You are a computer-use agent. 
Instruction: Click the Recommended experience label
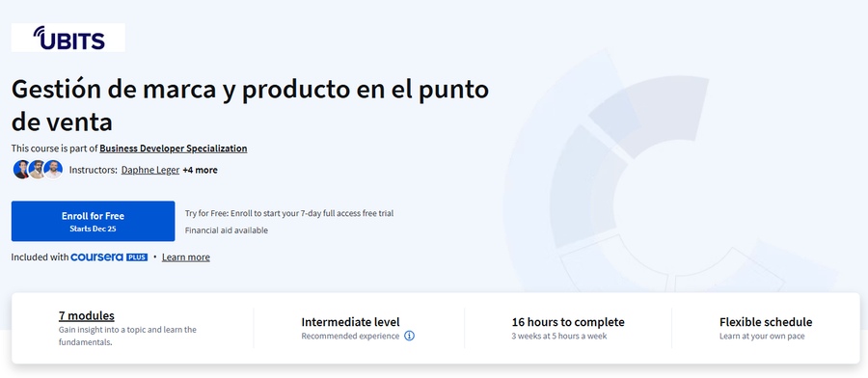[350, 336]
